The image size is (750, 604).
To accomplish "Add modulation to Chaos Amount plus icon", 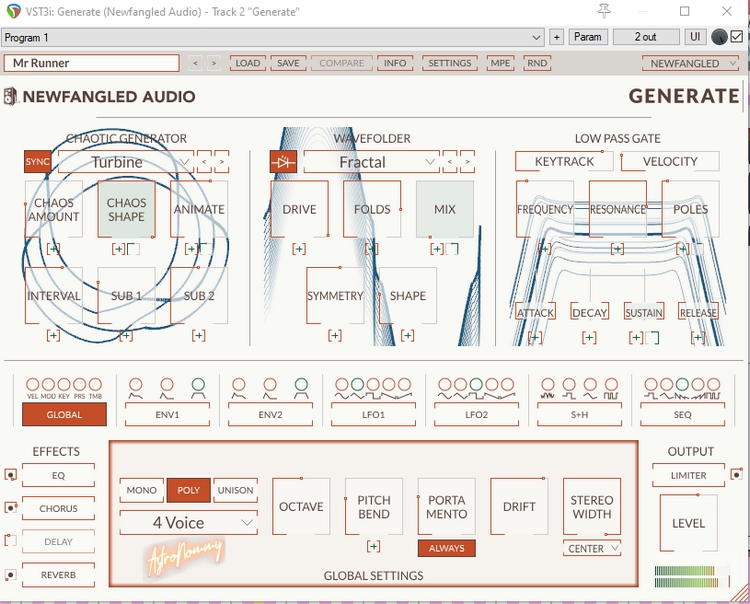I will 53,249.
